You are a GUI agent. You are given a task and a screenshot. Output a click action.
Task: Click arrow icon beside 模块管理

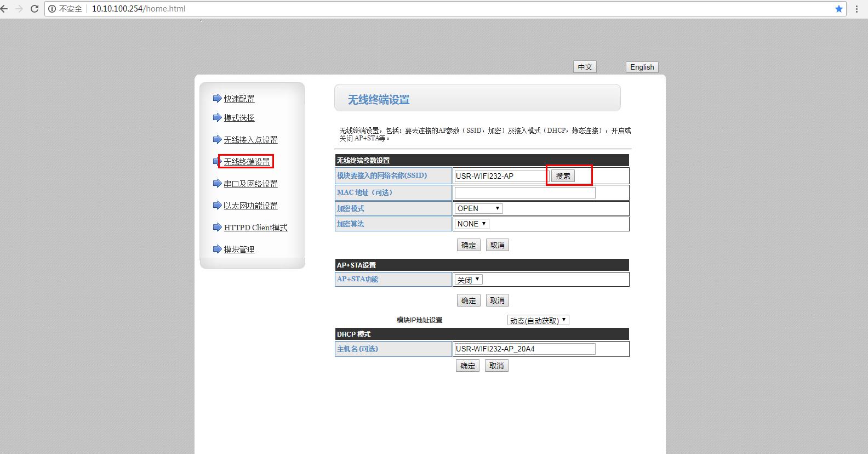[217, 249]
